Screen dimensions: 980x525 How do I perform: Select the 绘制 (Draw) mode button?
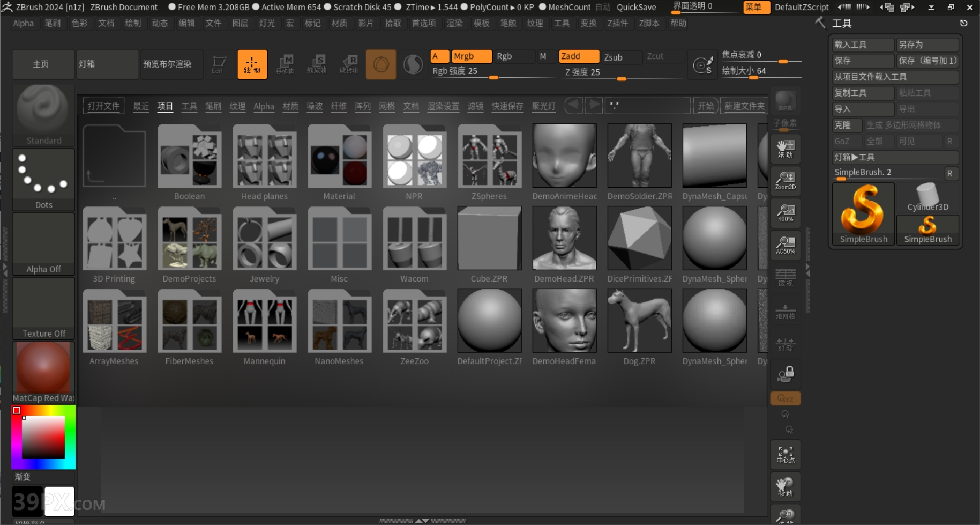[x=252, y=64]
